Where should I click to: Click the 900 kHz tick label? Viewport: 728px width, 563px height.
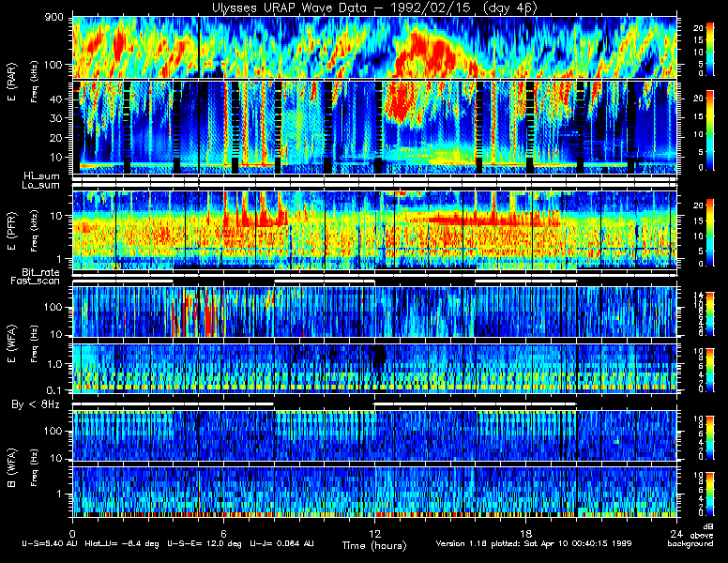coord(54,18)
